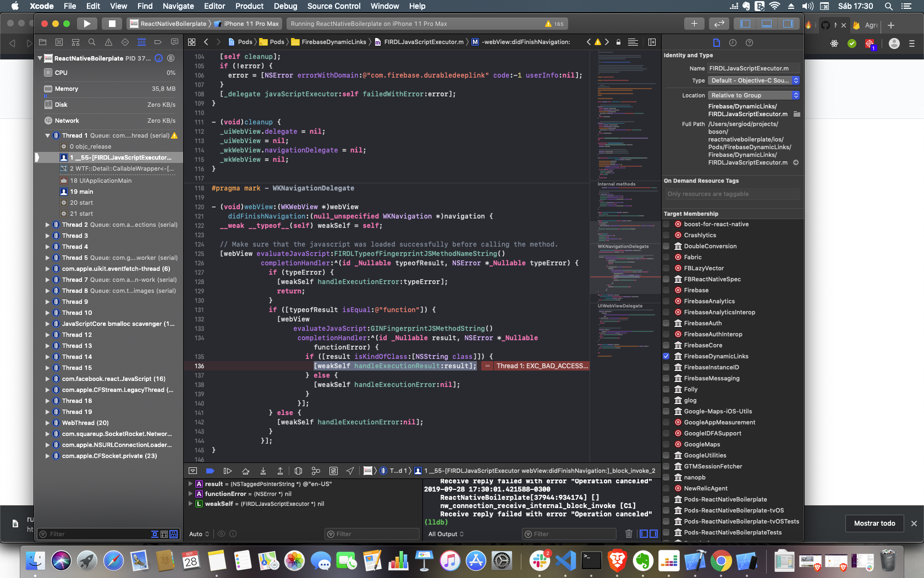924x578 pixels.
Task: Select iPhone 11 Pro Max destination
Action: pos(247,24)
